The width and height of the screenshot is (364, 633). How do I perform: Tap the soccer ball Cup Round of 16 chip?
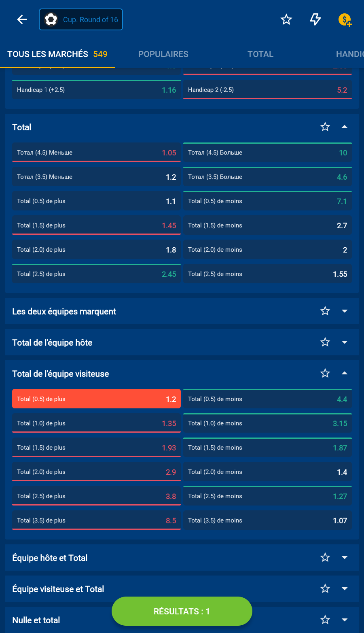pos(81,19)
